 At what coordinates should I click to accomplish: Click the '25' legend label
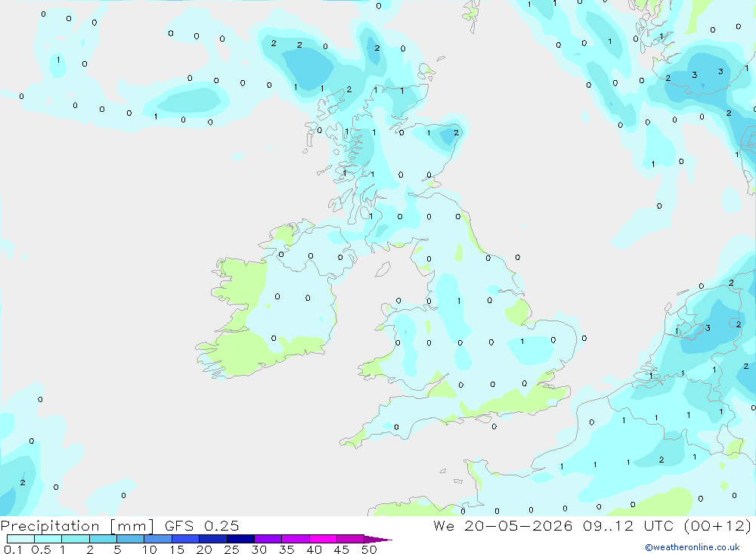(231, 549)
